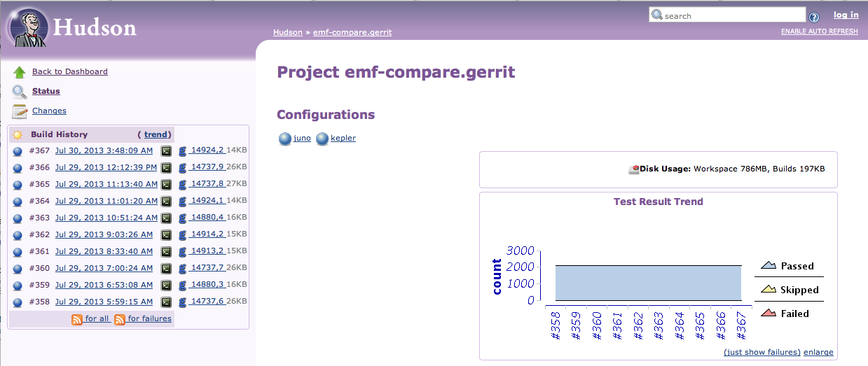Open the search help question mark icon
This screenshot has width=868, height=366.
click(814, 18)
